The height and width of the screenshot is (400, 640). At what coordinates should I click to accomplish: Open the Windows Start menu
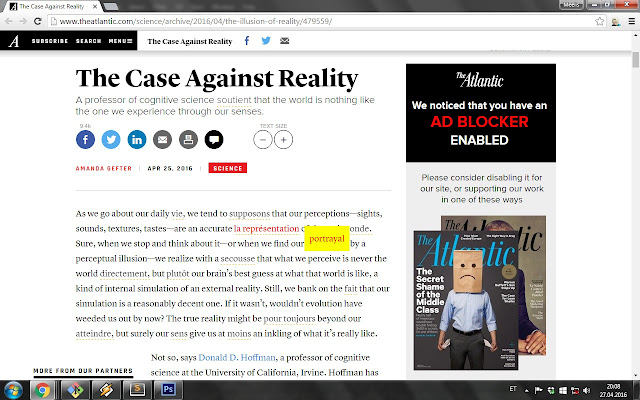coord(13,390)
